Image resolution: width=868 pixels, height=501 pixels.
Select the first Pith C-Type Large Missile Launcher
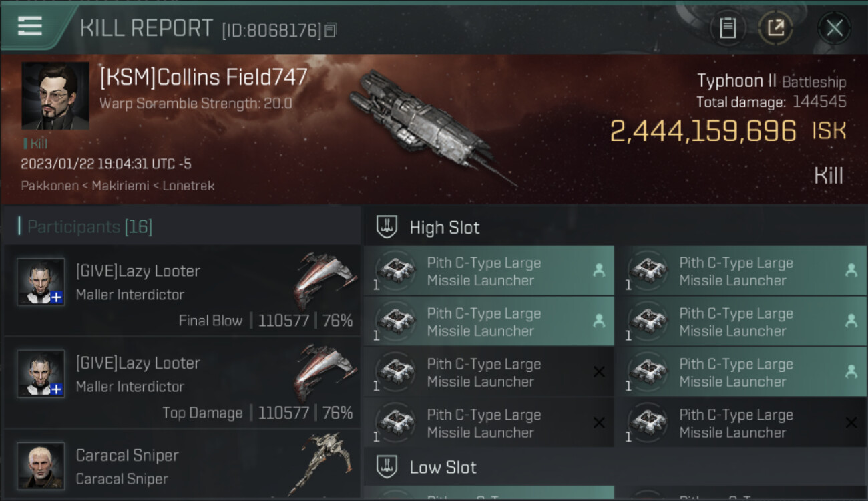tap(484, 271)
